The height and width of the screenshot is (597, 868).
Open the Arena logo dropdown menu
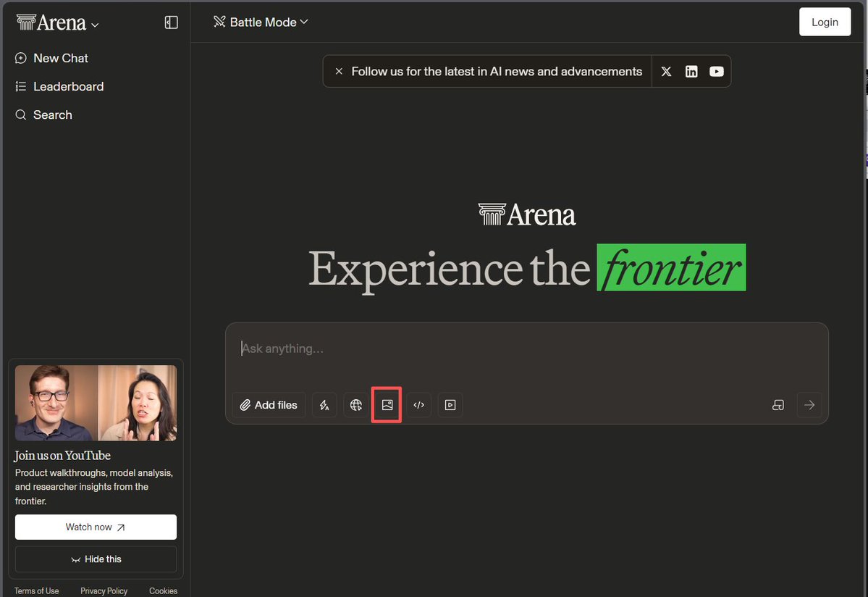point(58,23)
